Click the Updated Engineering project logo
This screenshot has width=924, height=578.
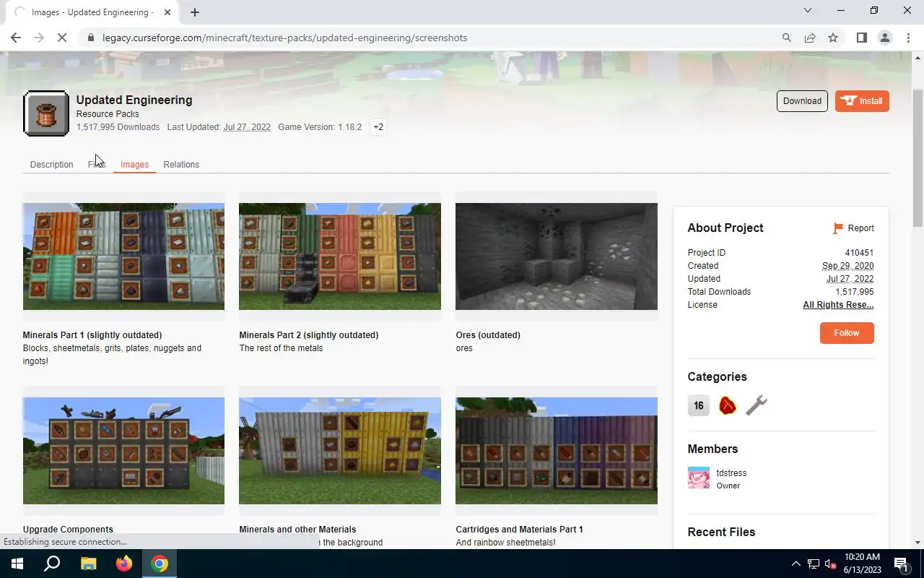coord(46,113)
